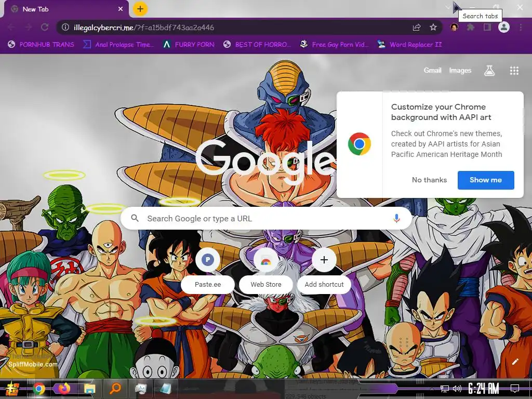The image size is (532, 399).
Task: Open the Google apps grid
Action: (x=514, y=71)
